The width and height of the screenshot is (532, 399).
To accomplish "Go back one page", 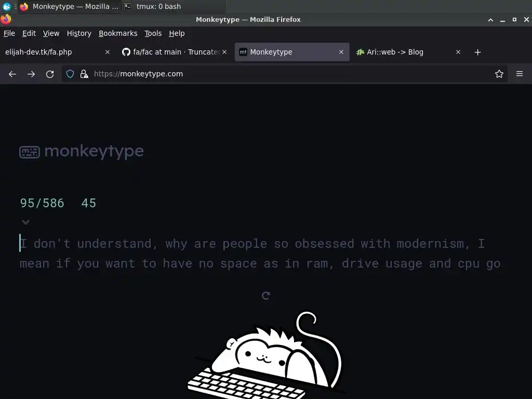I will point(12,74).
